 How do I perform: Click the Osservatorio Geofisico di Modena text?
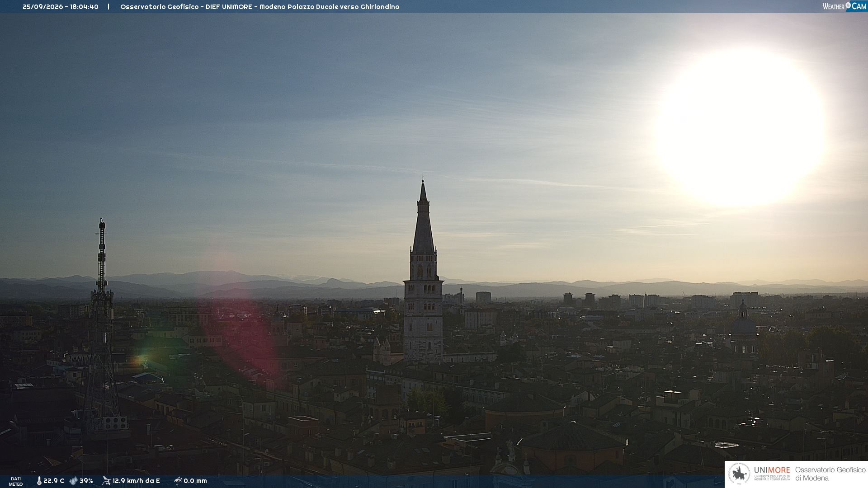[830, 474]
